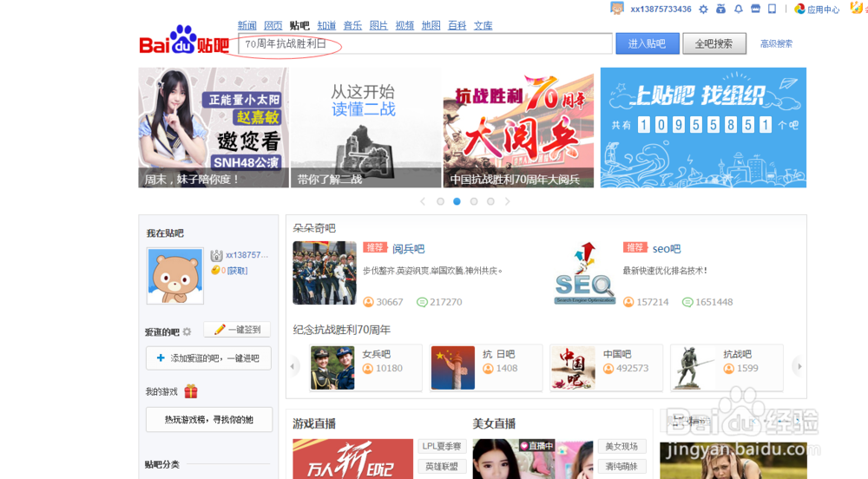
Task: Click the 进入贴吧 button
Action: [648, 43]
